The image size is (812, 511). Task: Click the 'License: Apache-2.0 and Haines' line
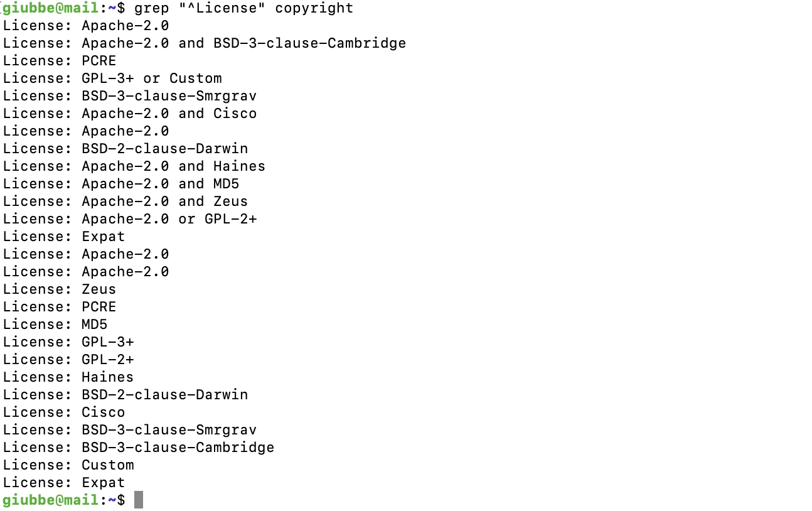pos(134,166)
